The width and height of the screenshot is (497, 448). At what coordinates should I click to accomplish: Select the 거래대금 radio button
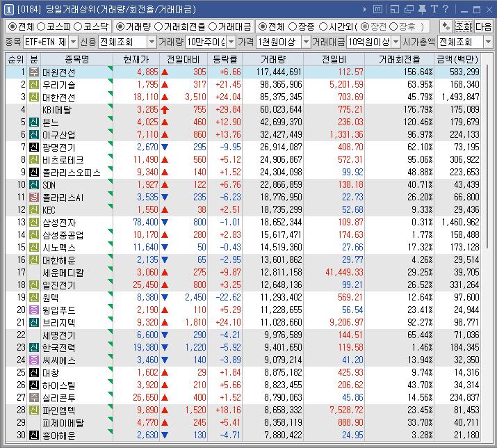(213, 26)
